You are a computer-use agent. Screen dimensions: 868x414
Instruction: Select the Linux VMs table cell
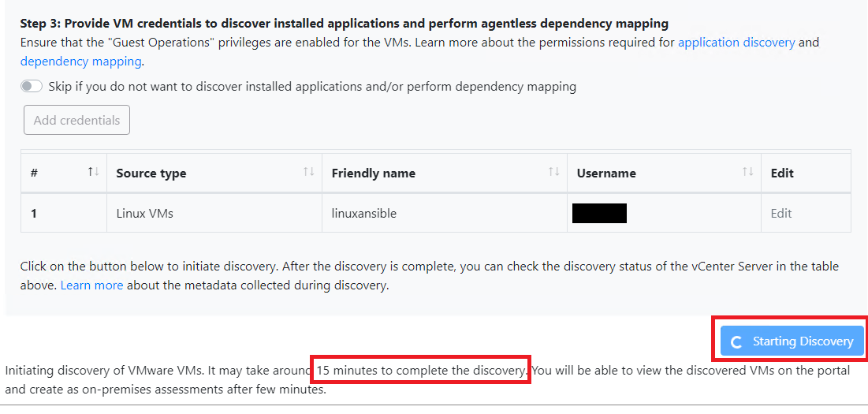pyautogui.click(x=214, y=213)
